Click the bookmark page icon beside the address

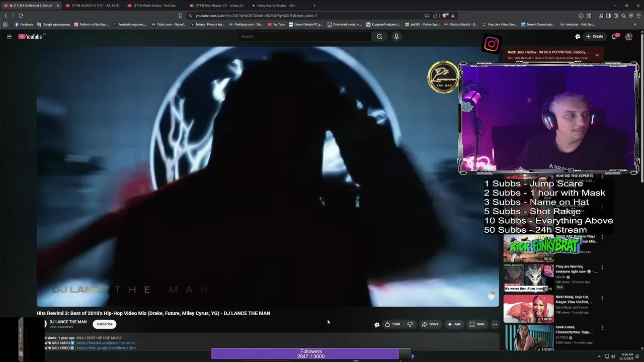pos(180,16)
